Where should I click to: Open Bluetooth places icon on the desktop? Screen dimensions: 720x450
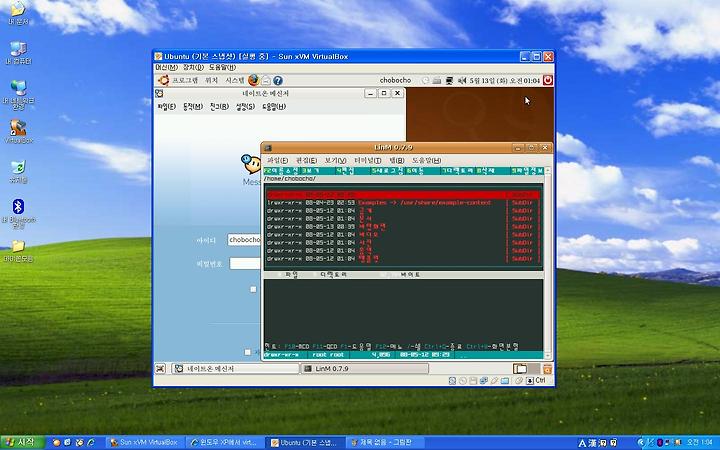pyautogui.click(x=18, y=207)
